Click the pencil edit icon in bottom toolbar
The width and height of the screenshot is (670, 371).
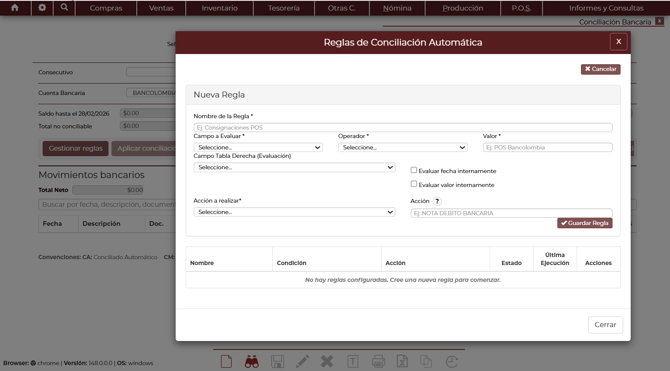click(x=302, y=362)
